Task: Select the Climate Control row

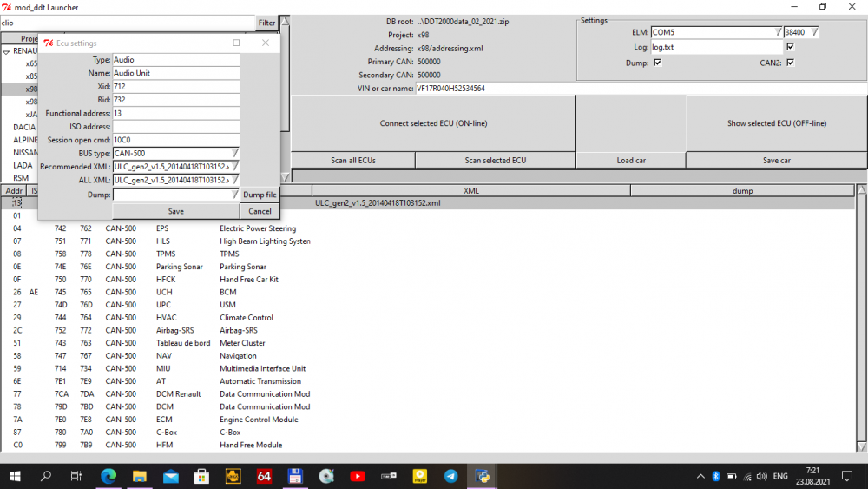Action: [427, 317]
